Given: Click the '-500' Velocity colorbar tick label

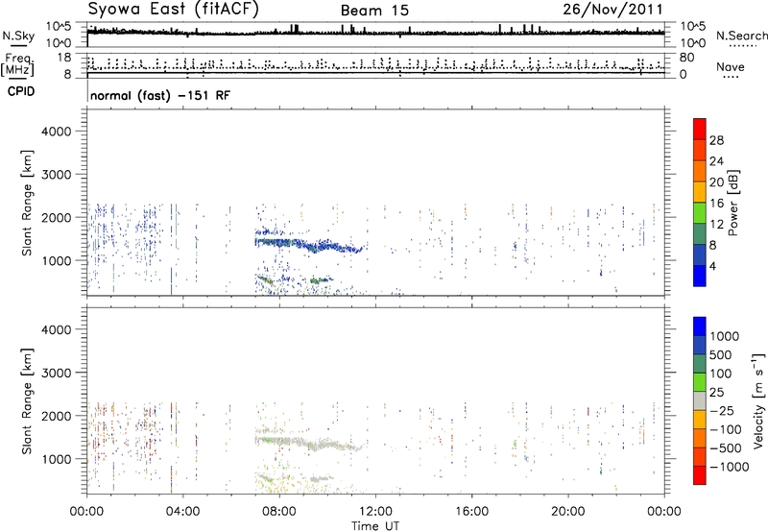Looking at the screenshot, I should click(x=725, y=447).
